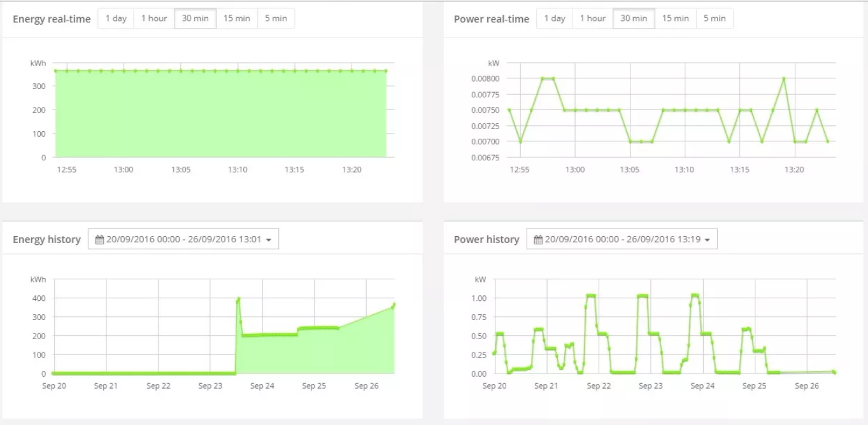Click the Energy history peak data point
Image resolution: width=868 pixels, height=425 pixels.
click(238, 298)
